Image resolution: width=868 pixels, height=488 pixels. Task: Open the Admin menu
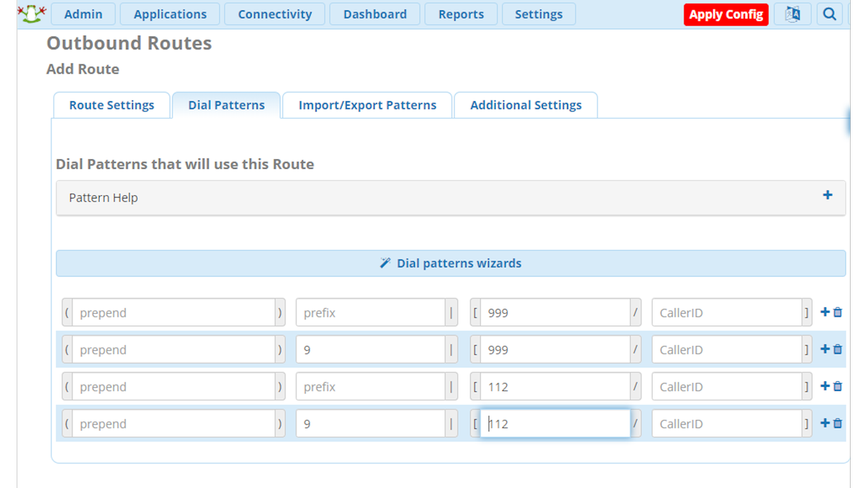click(83, 14)
